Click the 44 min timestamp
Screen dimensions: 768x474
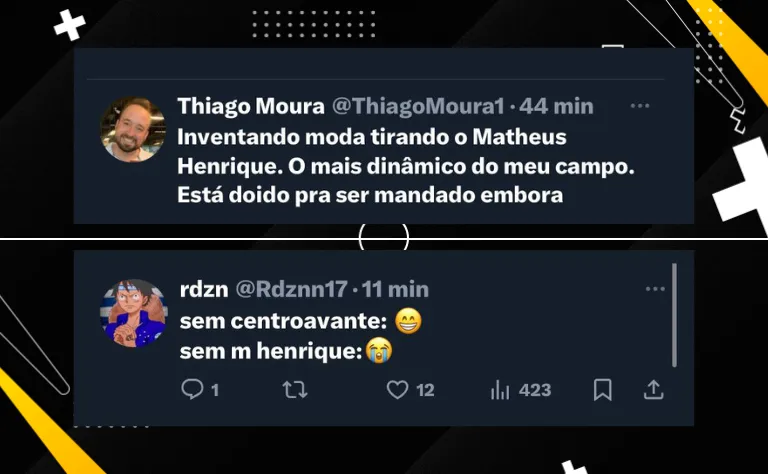556,106
